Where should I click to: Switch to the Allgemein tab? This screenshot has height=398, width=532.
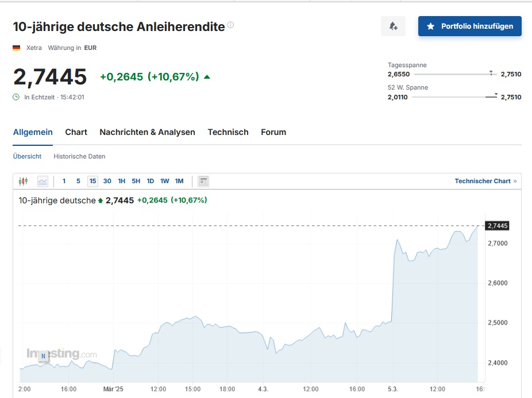point(33,132)
